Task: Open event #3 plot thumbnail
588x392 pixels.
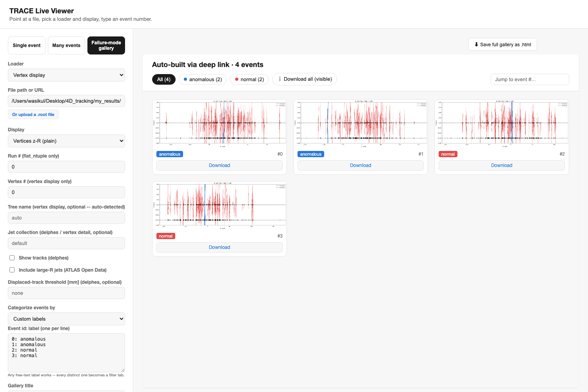Action: point(220,206)
